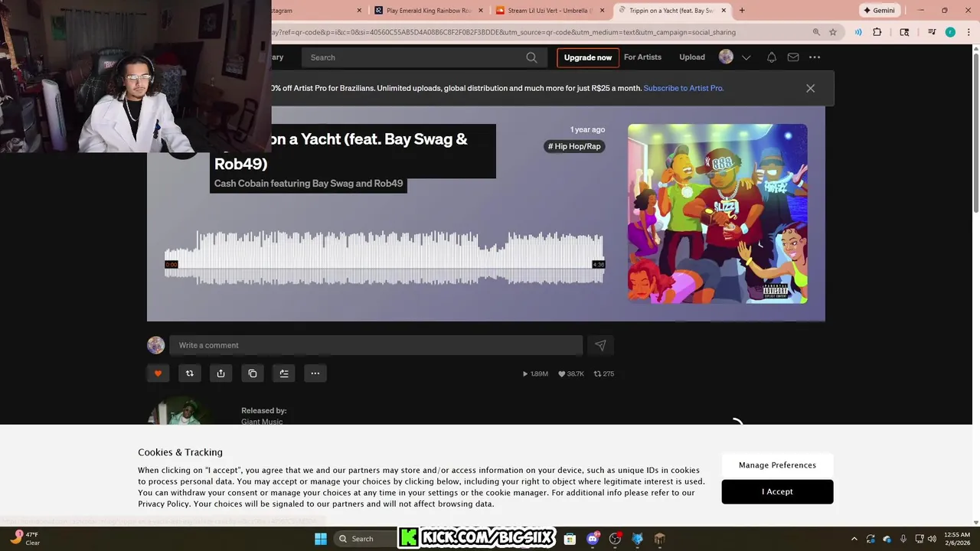Dismiss the Artist Pro promo banner
This screenshot has height=551, width=980.
(x=810, y=88)
